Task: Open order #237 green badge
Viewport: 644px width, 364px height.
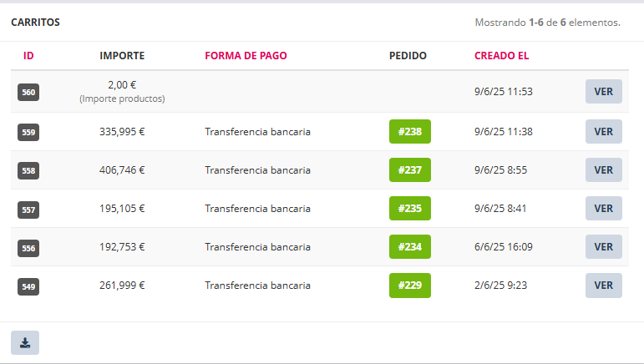Action: coord(409,170)
